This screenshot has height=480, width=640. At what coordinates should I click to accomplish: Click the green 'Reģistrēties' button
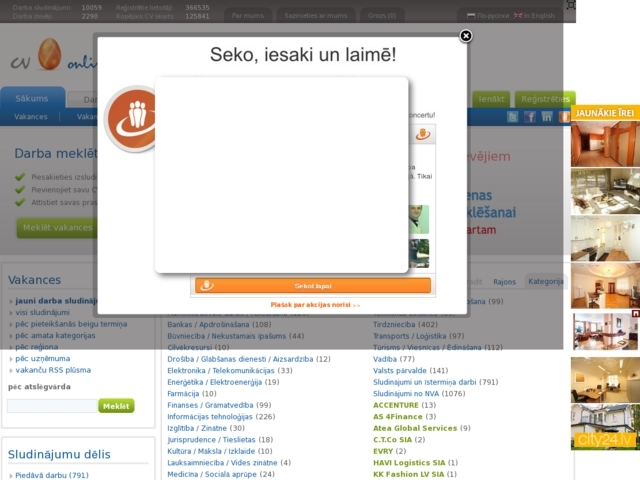(544, 99)
